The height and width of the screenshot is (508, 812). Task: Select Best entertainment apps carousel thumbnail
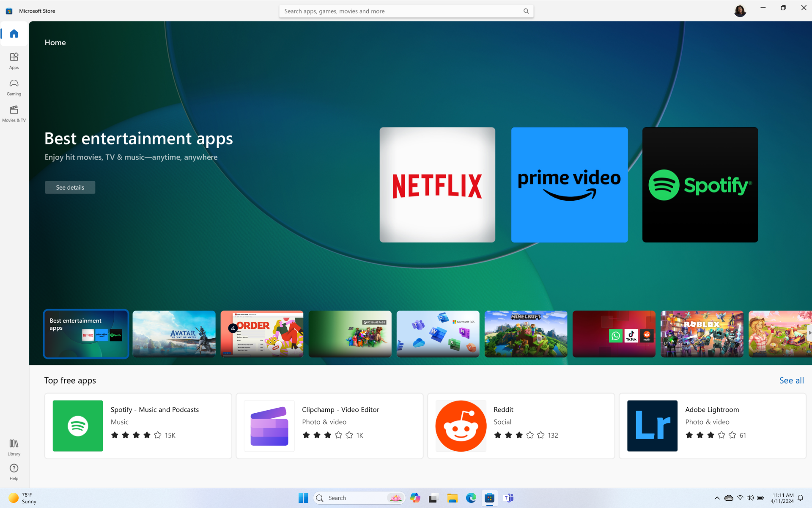coord(86,334)
